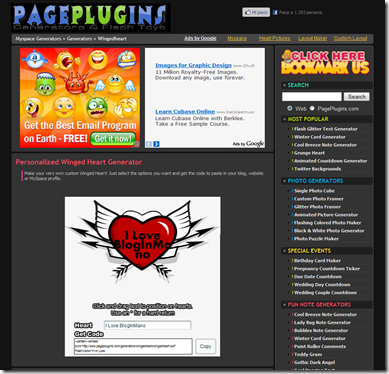Open the Wedding Day Countdown link
Screen dimensions: 389x374
[322, 285]
